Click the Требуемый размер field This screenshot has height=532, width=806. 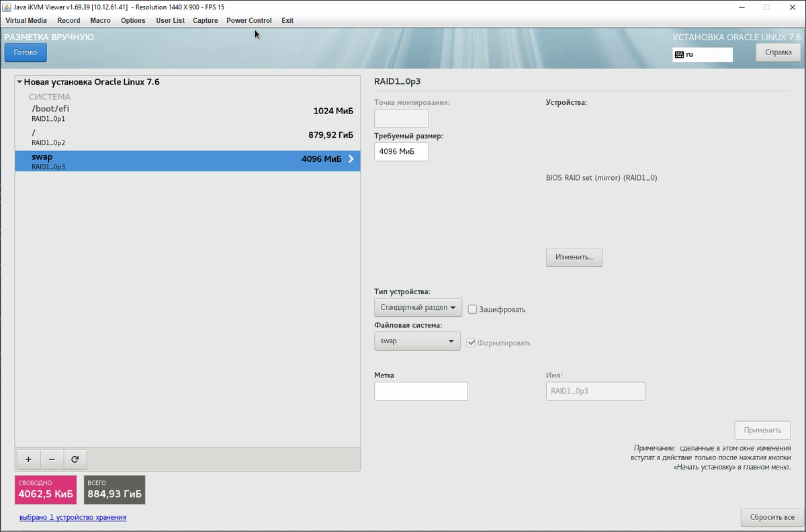(401, 152)
